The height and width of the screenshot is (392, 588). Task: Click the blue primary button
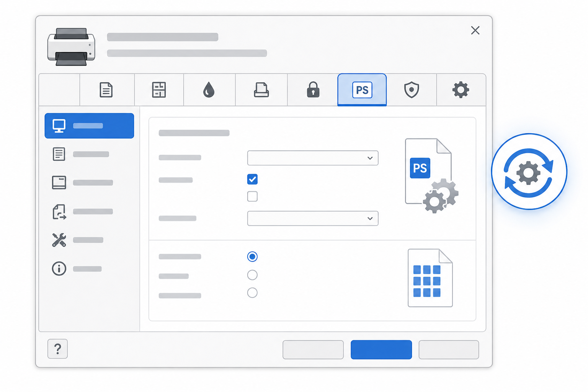(381, 350)
